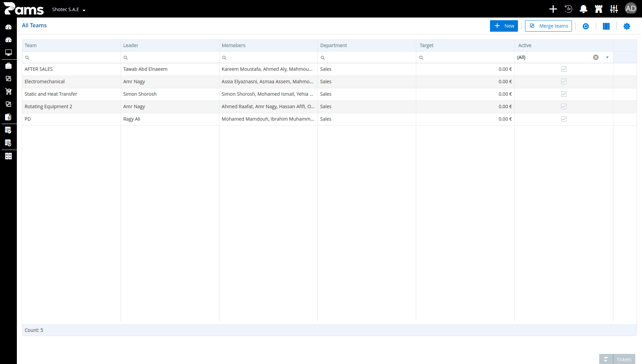Screen dimensions: 642x364
Task: Open the Active filter dropdown arrow
Action: pos(607,57)
